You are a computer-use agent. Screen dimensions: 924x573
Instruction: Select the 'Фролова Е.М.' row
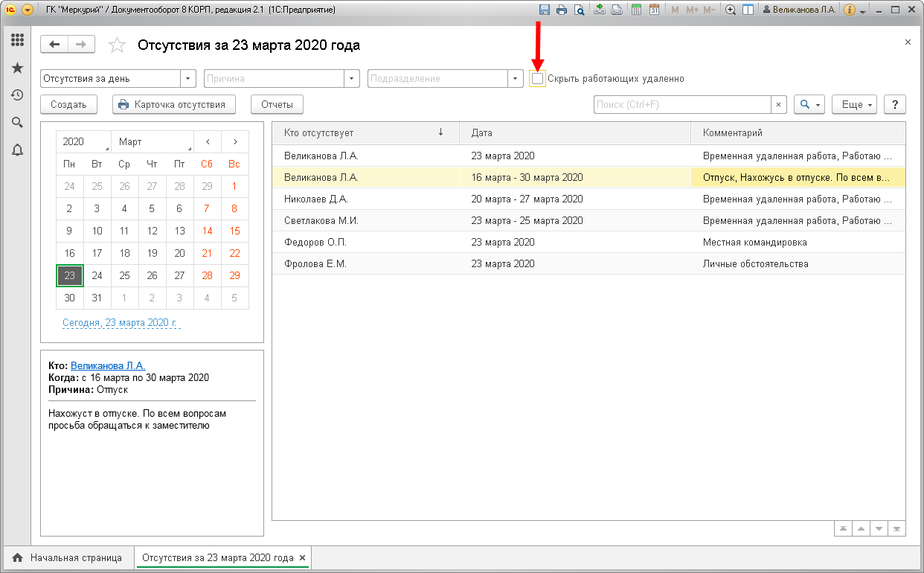coord(588,263)
